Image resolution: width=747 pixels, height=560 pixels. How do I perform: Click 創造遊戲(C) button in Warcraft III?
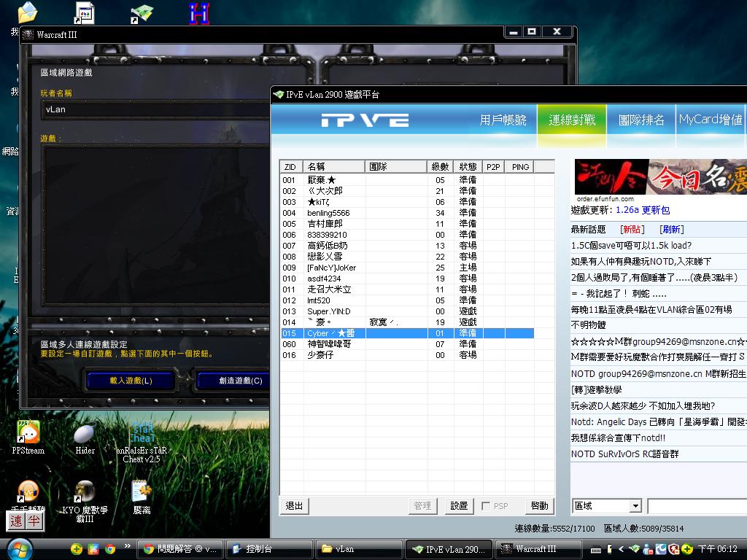point(234,381)
